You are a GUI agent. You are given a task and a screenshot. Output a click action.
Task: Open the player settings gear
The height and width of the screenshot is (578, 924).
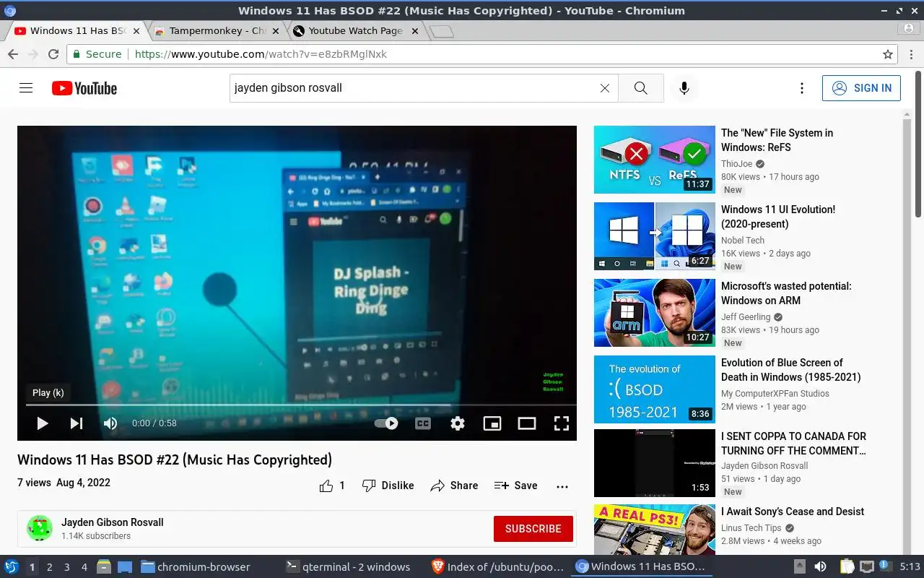coord(458,423)
